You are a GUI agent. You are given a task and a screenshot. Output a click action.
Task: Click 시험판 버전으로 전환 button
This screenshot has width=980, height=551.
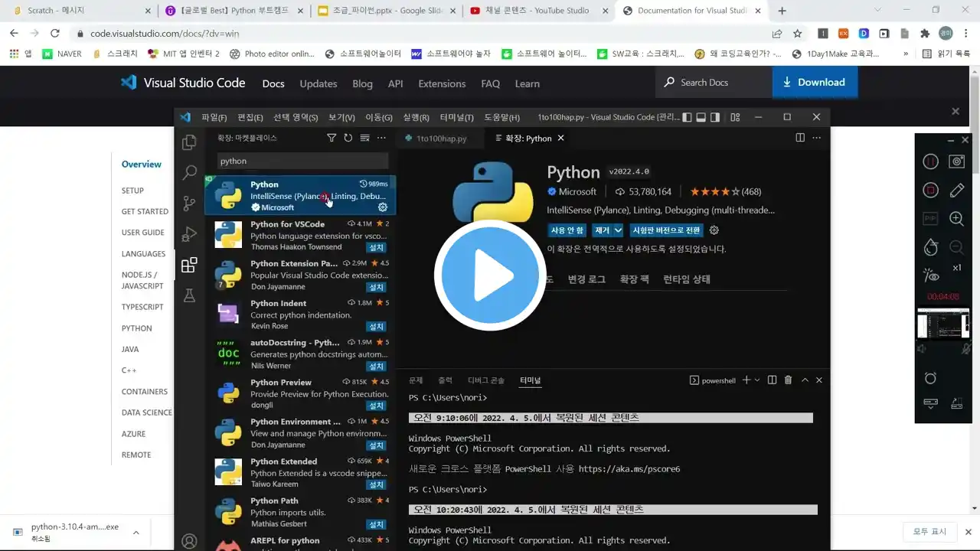point(665,230)
